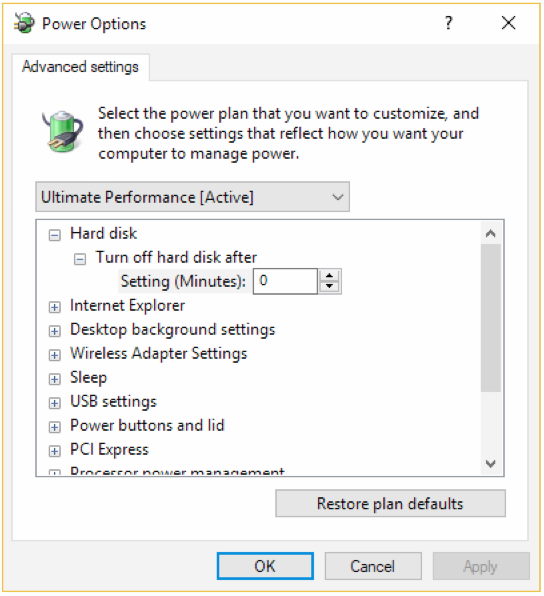The height and width of the screenshot is (596, 544).
Task: Select the Advanced settings tab
Action: pos(80,67)
